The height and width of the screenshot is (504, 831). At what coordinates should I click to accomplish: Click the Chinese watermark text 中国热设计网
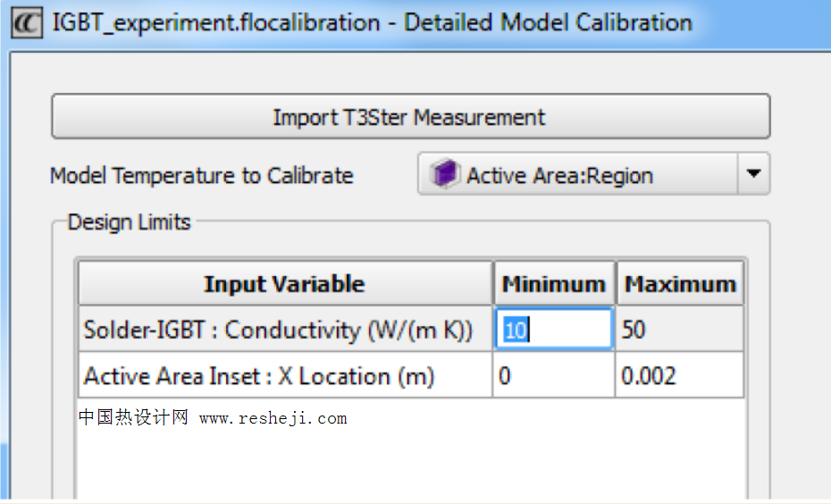pyautogui.click(x=133, y=418)
